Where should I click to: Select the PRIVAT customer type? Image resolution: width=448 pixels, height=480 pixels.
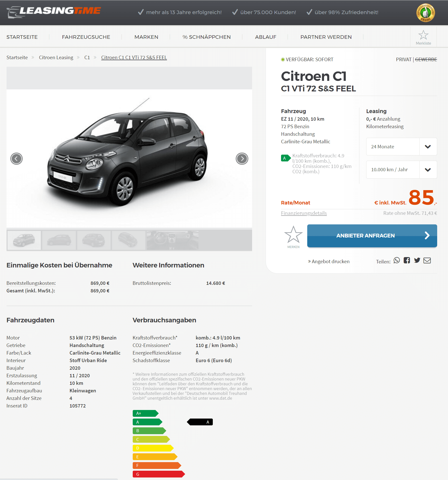coord(403,59)
